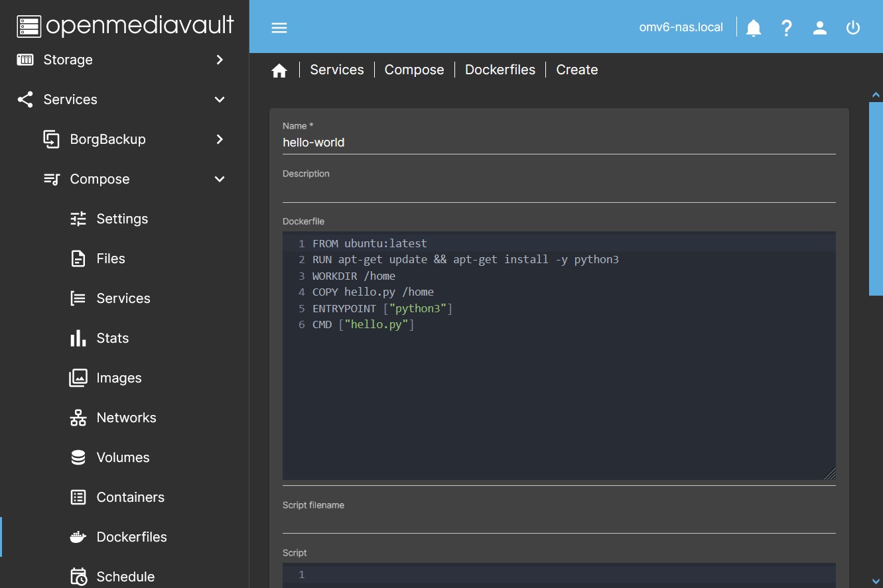Click the help question mark icon
This screenshot has height=588, width=883.
coord(787,28)
